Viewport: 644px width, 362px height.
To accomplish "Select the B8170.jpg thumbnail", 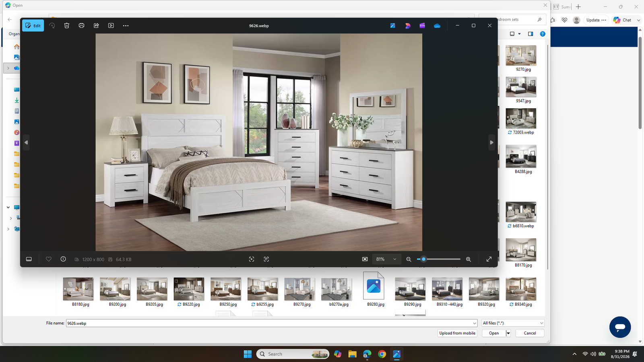I will (521, 250).
